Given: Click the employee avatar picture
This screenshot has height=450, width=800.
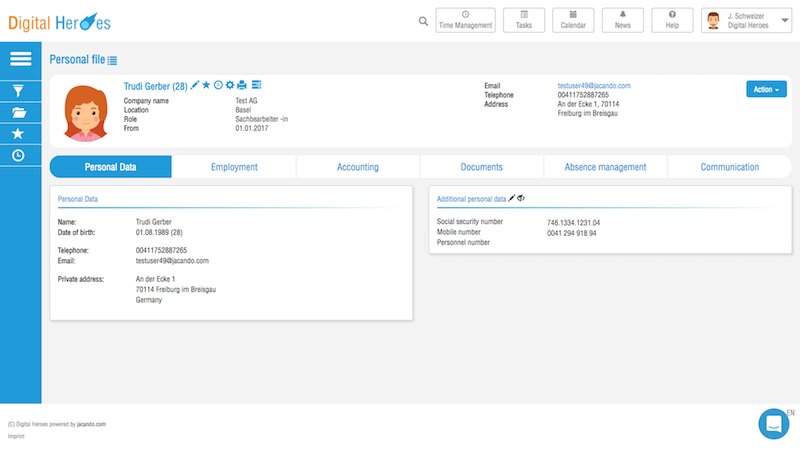Looking at the screenshot, I should click(x=86, y=112).
